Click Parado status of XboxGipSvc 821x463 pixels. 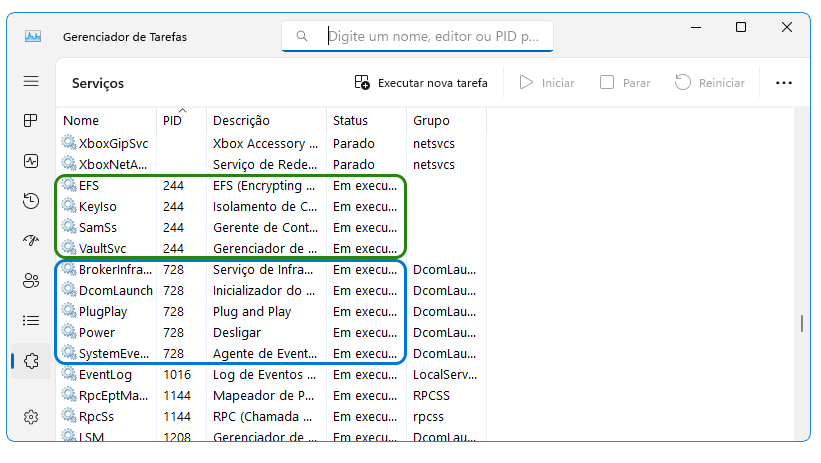pos(353,144)
